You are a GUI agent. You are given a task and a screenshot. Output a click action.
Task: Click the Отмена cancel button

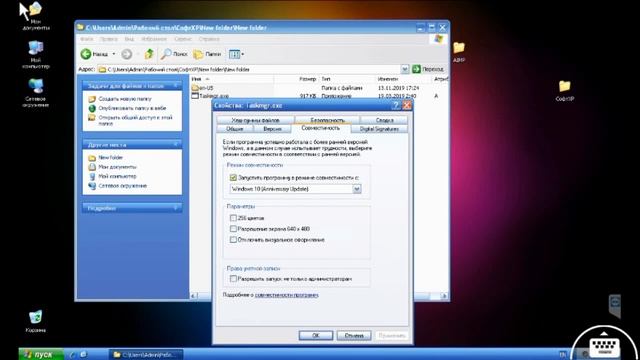[354, 336]
